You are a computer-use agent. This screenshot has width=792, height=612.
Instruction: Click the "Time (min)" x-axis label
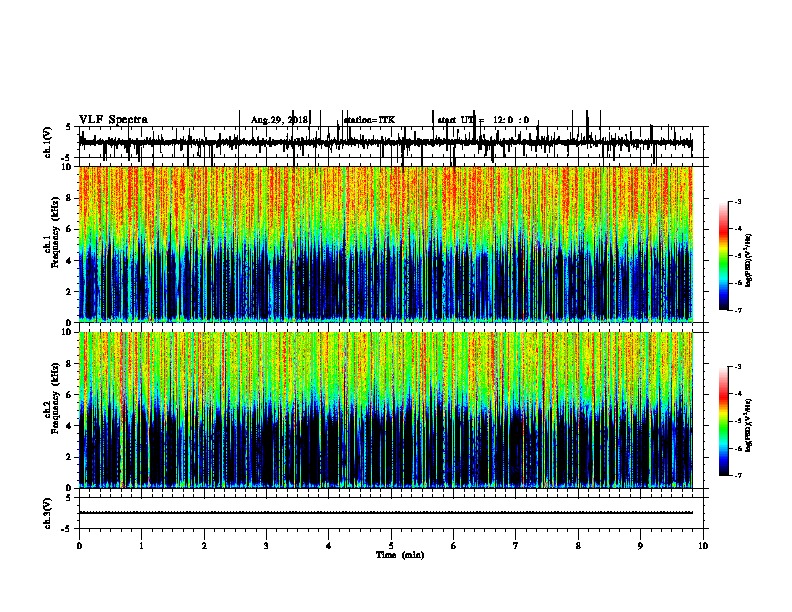tap(400, 555)
